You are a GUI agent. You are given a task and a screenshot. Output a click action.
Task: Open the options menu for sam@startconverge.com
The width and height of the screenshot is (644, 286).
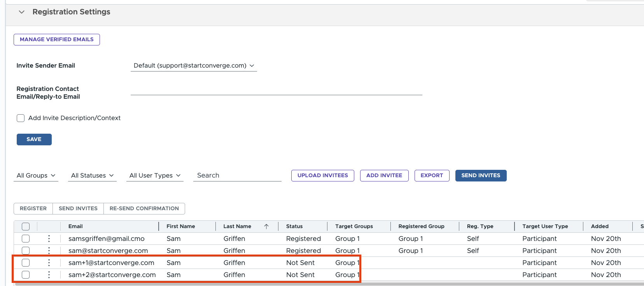[49, 251]
